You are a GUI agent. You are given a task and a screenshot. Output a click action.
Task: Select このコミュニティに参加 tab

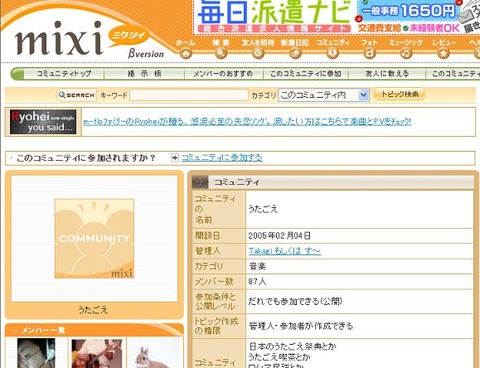306,74
